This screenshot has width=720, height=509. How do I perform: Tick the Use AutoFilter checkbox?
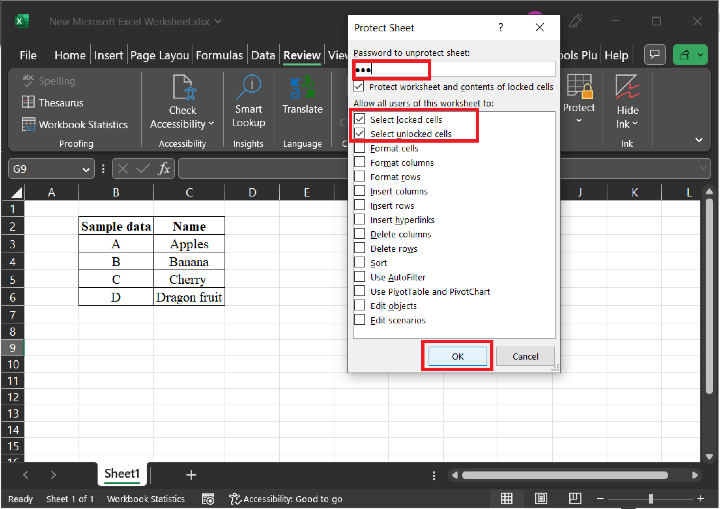point(360,277)
